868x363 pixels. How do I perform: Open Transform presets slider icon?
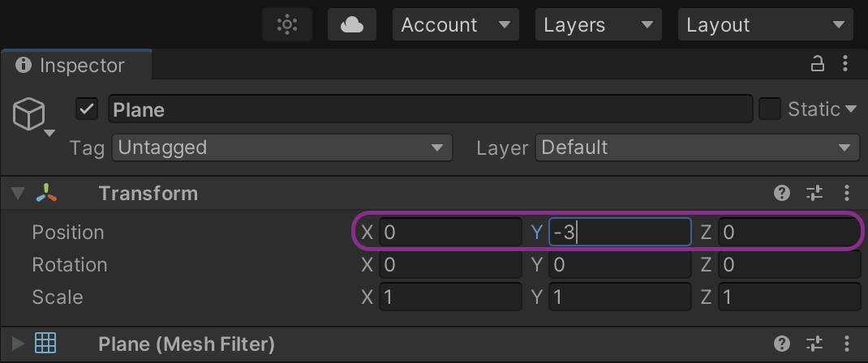click(x=814, y=193)
